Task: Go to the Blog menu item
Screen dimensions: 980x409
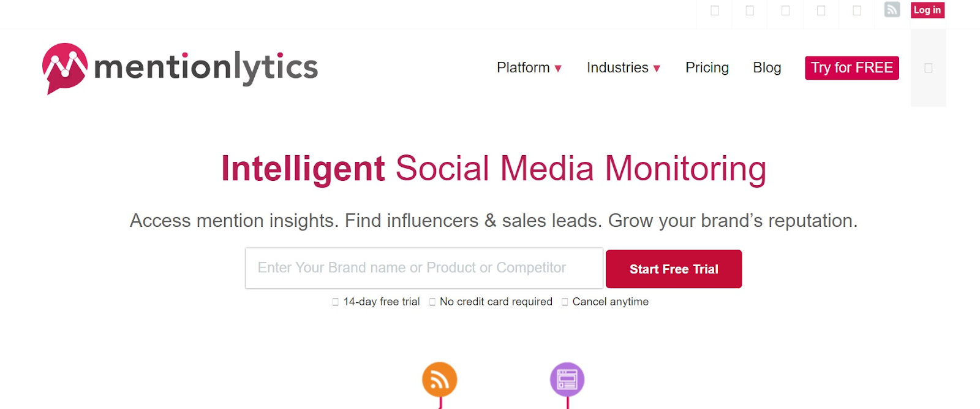Action: (x=767, y=67)
